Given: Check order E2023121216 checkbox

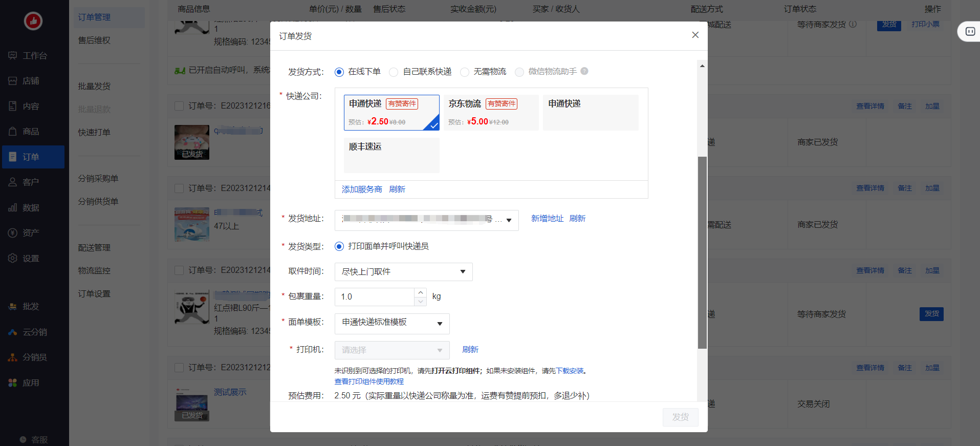Looking at the screenshot, I should coord(179,106).
